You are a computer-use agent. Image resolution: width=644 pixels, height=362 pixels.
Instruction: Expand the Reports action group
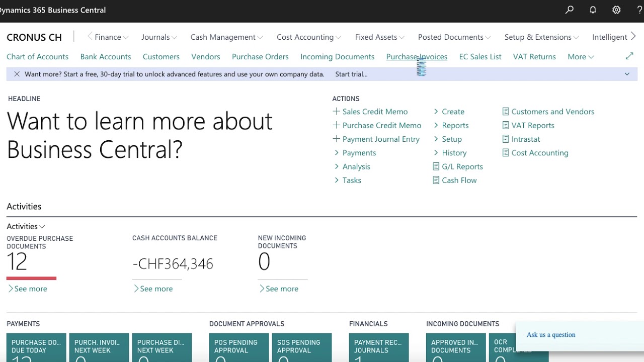pyautogui.click(x=451, y=125)
